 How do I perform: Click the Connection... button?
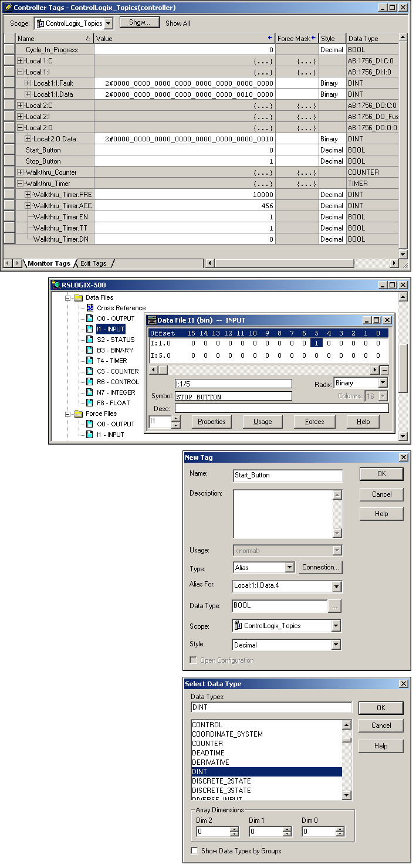click(320, 567)
